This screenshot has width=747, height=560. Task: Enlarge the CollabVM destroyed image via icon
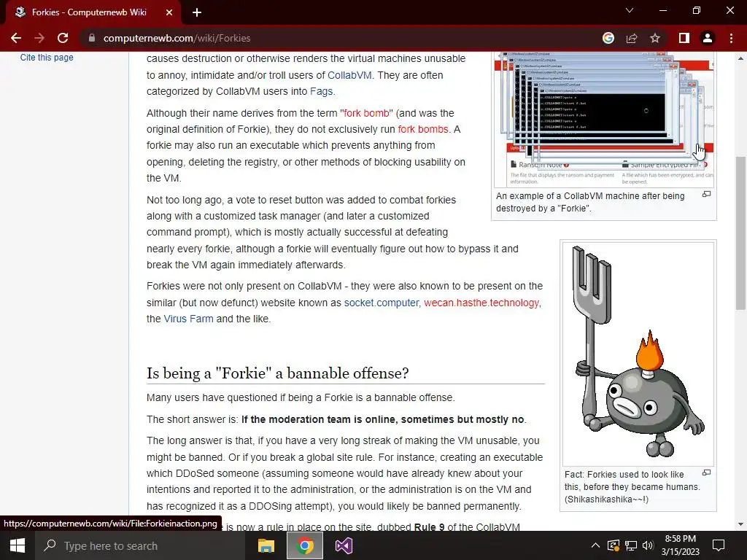(x=706, y=194)
